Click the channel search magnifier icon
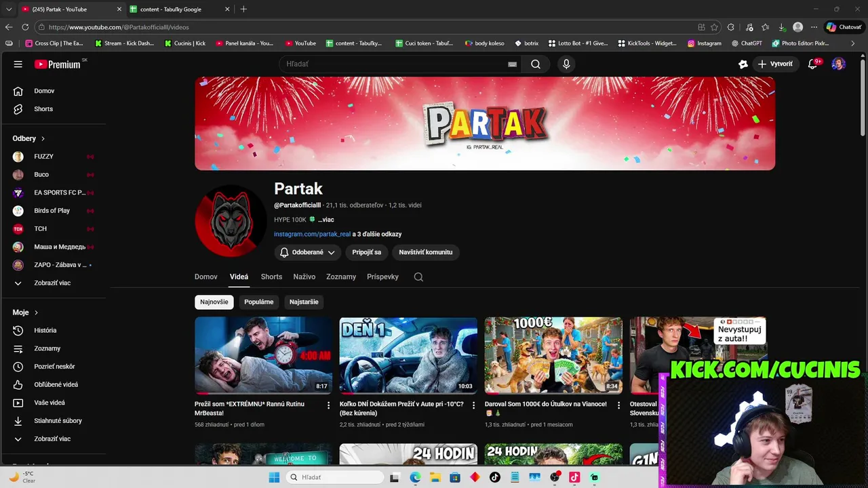This screenshot has height=488, width=868. 418,277
